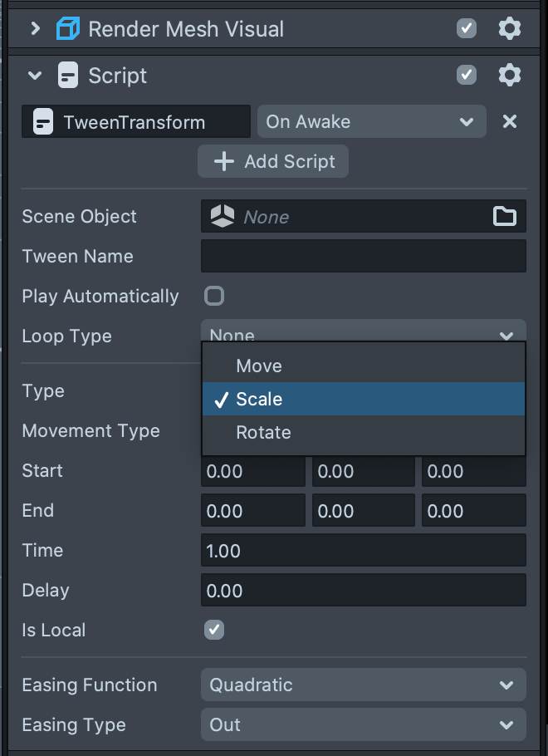
Task: Remove the TweenTransform script with X
Action: point(510,122)
